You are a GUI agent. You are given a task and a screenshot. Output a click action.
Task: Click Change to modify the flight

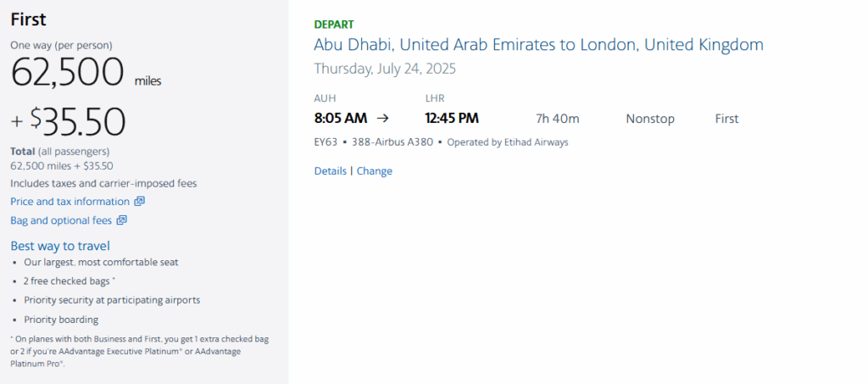374,170
